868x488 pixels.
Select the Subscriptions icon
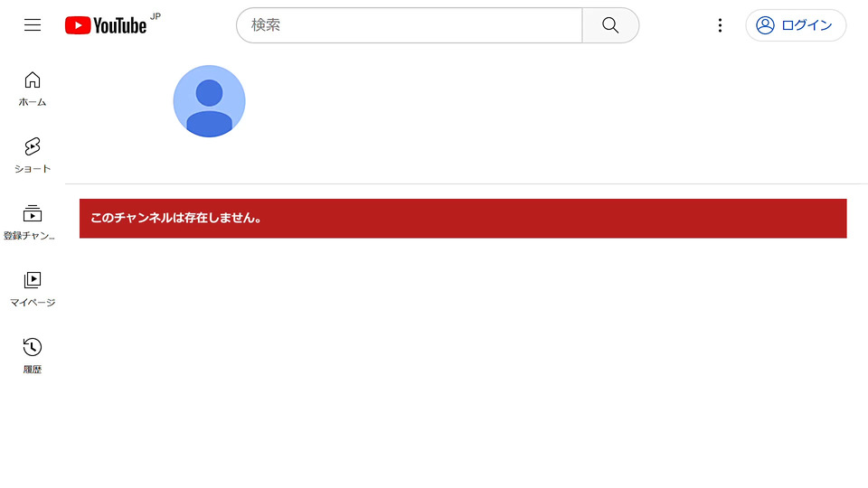33,213
